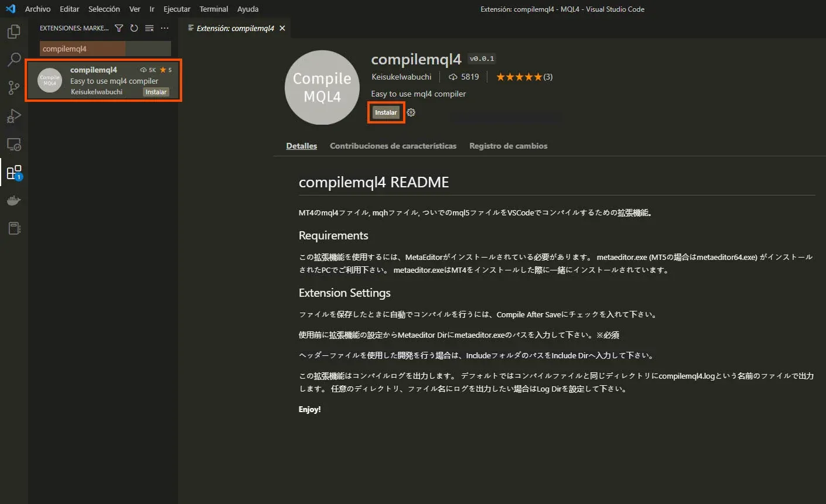Clear the extension search results

[x=149, y=28]
